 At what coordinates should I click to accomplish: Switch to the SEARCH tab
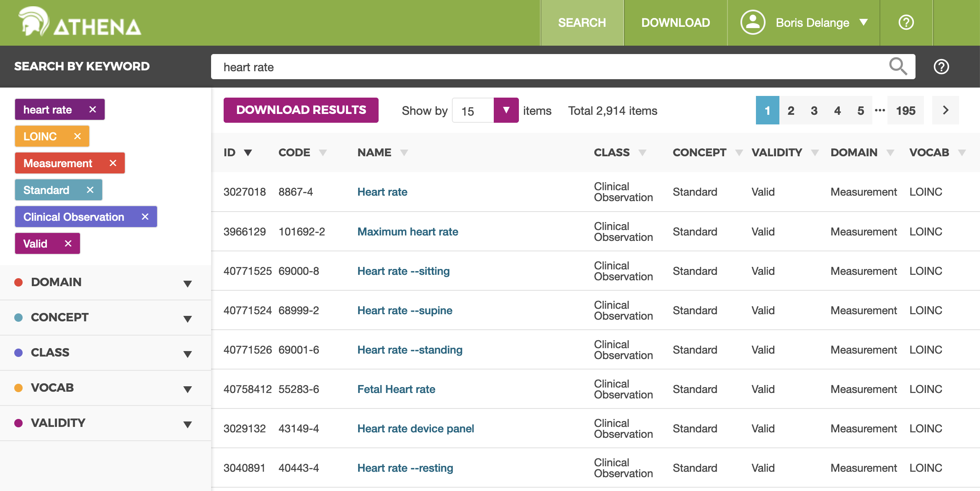pos(582,23)
